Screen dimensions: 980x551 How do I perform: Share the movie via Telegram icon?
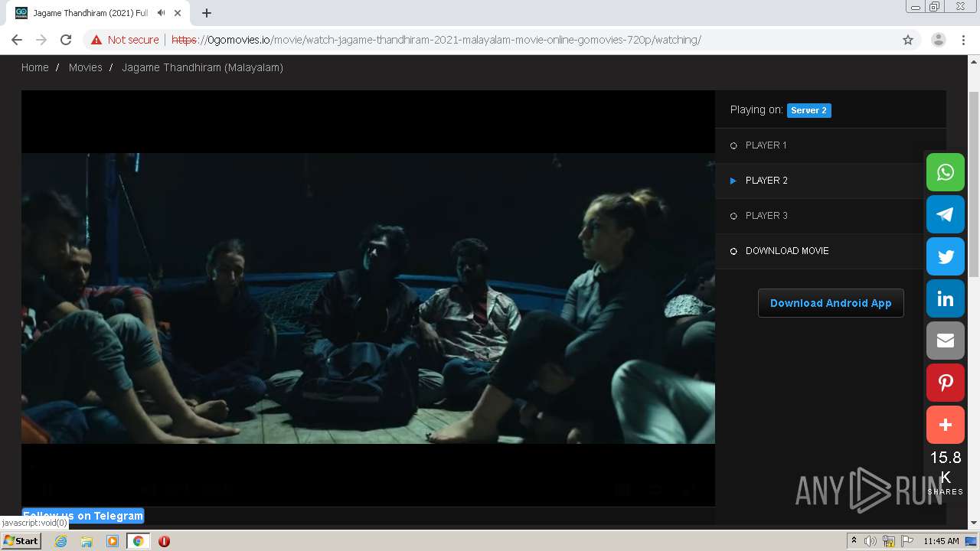point(946,214)
